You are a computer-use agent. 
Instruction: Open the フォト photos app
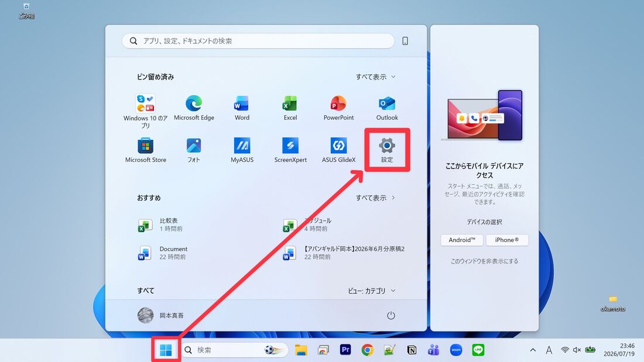194,150
